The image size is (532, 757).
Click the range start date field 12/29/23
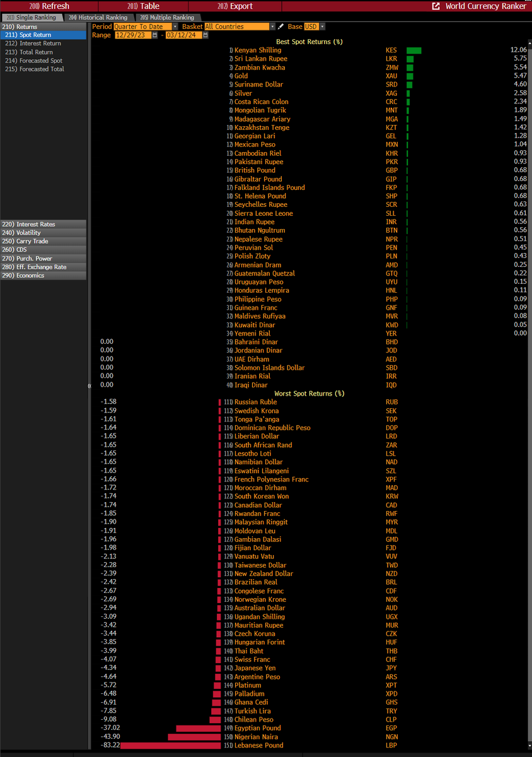(x=133, y=35)
